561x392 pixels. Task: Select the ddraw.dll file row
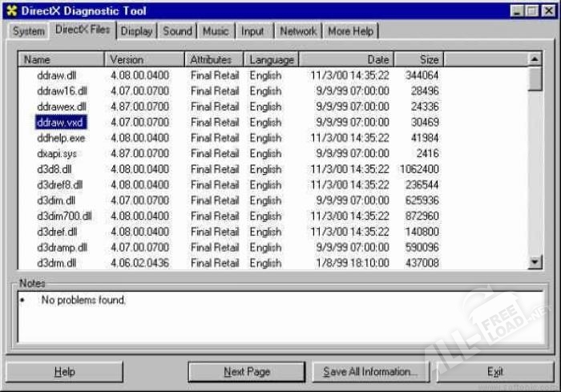[55, 75]
